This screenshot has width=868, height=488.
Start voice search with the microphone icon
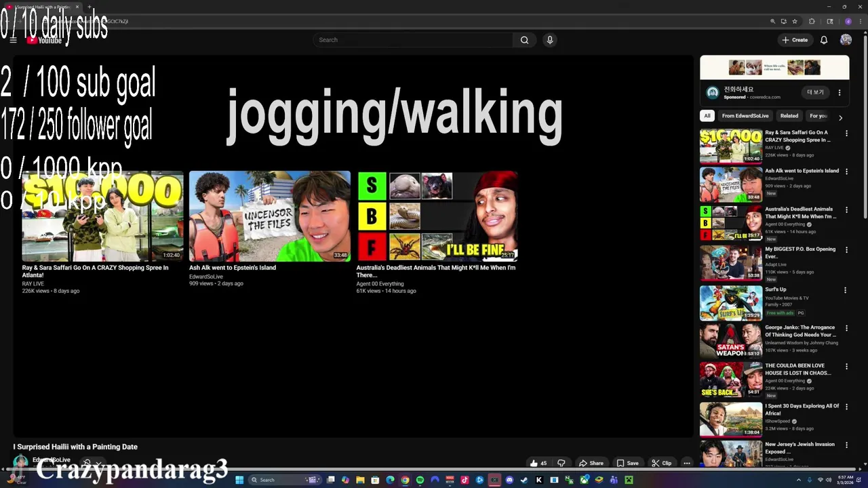[x=550, y=40]
